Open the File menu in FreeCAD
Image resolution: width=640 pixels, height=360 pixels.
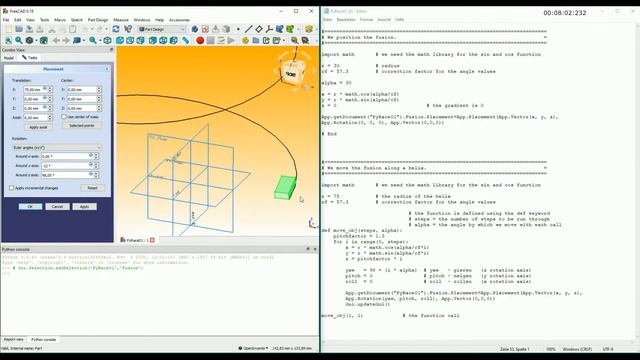click(x=6, y=20)
